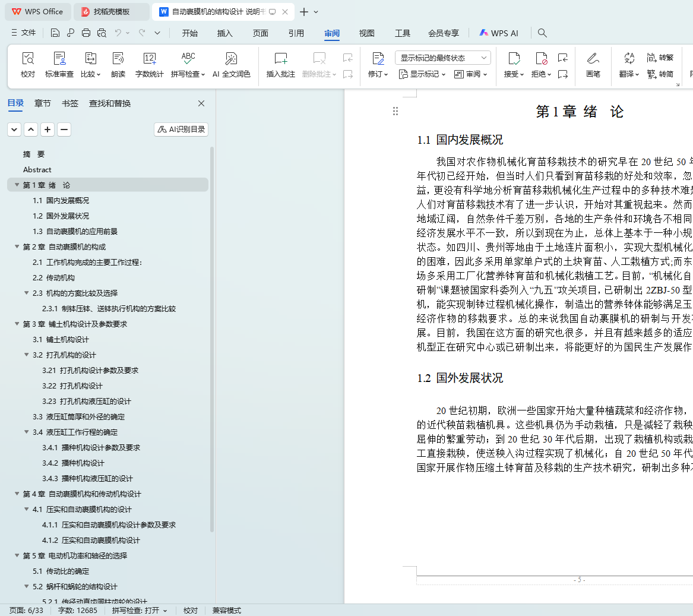Click the 页面: 6/33 status entry

pos(26,610)
